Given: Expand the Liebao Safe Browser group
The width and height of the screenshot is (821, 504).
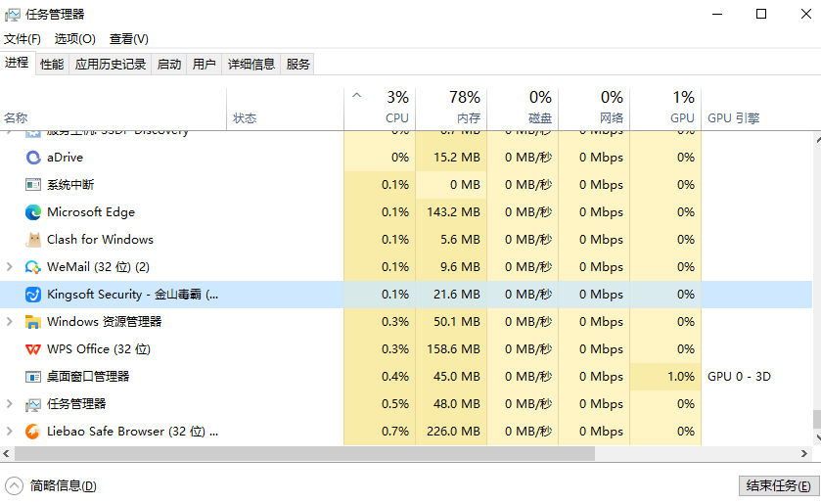Looking at the screenshot, I should click(x=10, y=431).
